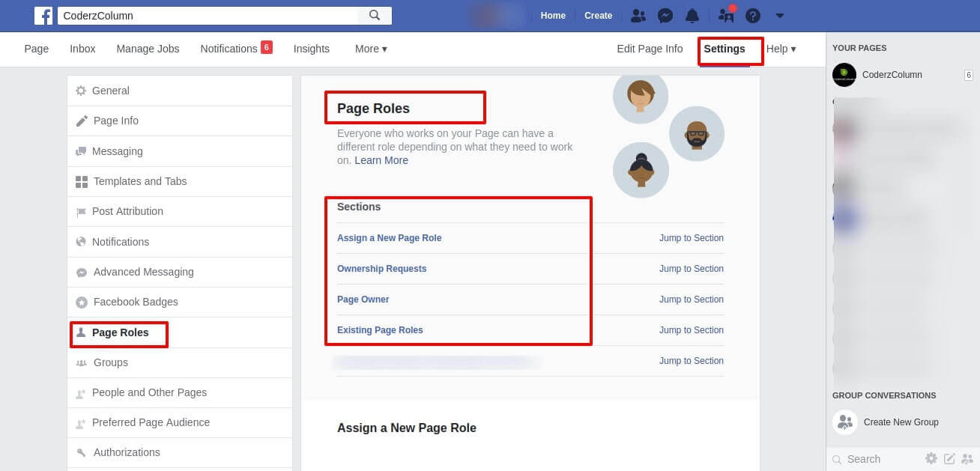Click the groups icon with red badge
Image resolution: width=980 pixels, height=471 pixels.
tap(726, 15)
